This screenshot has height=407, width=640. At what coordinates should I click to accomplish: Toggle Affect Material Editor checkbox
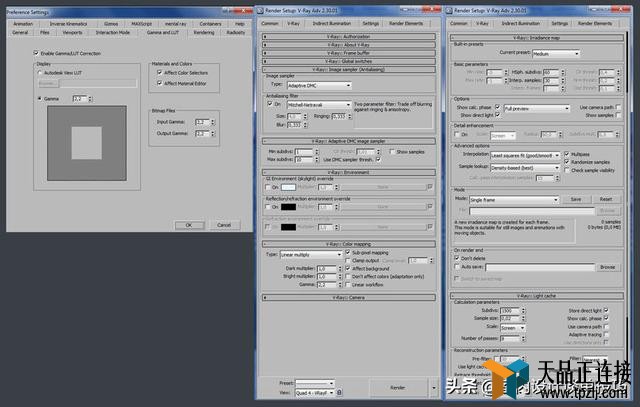(160, 83)
